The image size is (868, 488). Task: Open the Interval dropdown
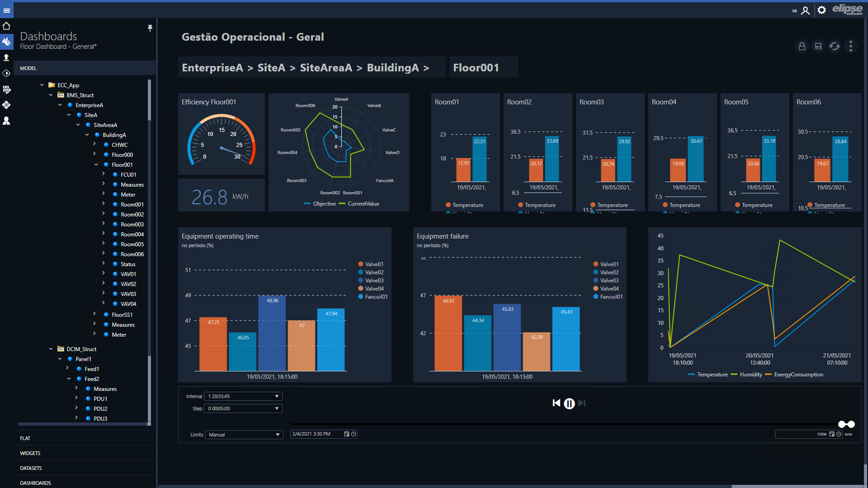point(243,396)
